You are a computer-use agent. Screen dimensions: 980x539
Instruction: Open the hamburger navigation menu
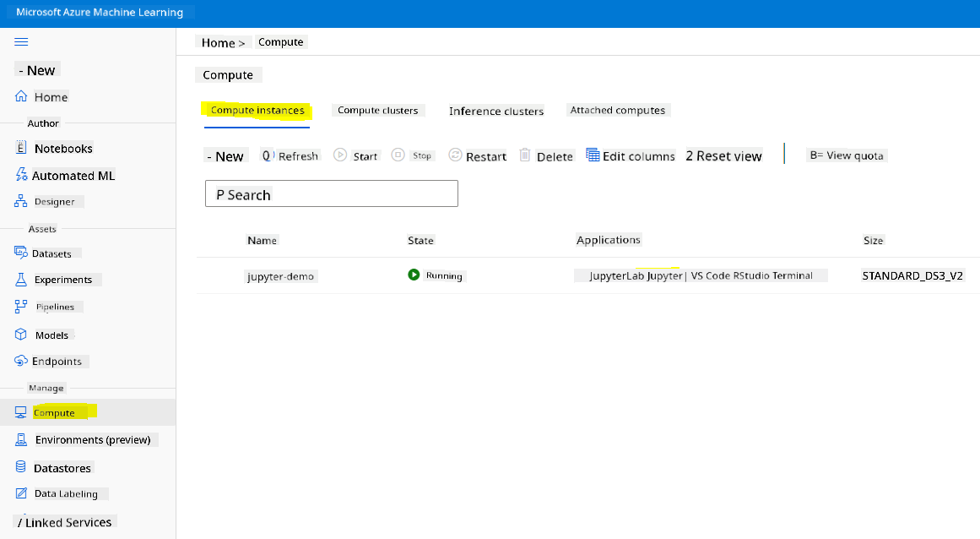(x=21, y=42)
